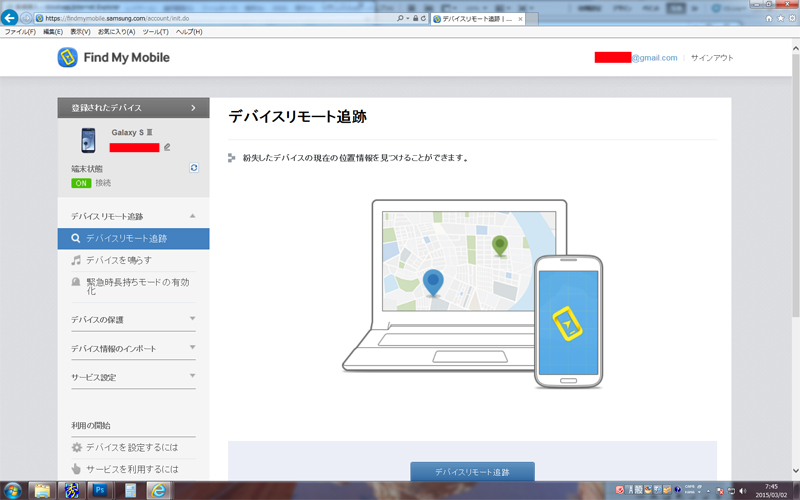Click the Find My Mobile logo icon
Viewport: 800px width, 500px height.
click(x=67, y=58)
